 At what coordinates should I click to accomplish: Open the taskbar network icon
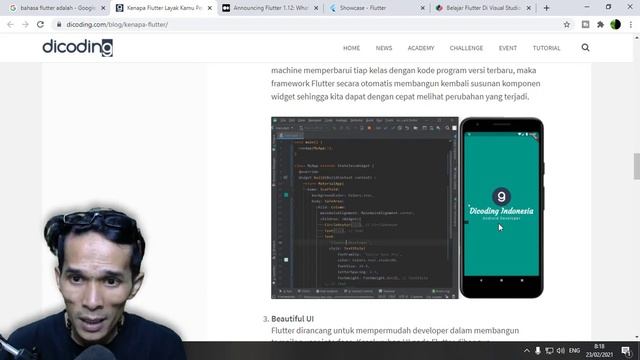[x=549, y=351]
